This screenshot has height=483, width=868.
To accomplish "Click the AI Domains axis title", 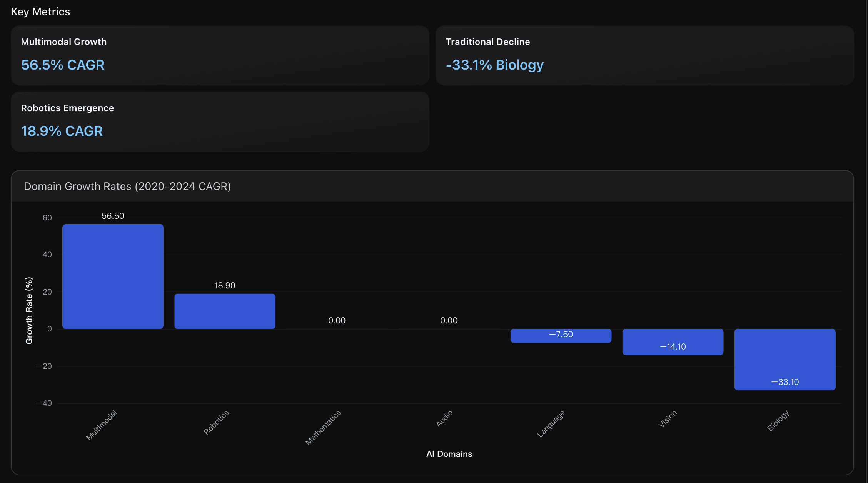I will click(x=449, y=454).
